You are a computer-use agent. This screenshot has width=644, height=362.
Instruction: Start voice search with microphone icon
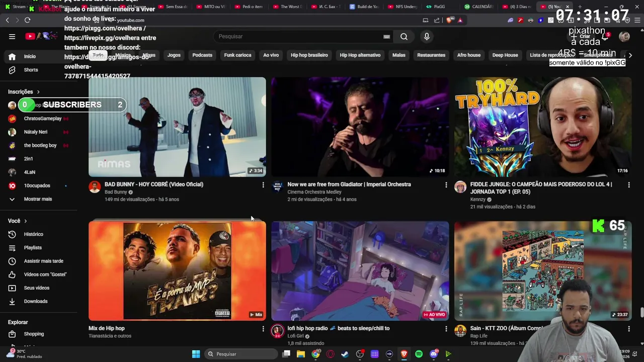pyautogui.click(x=427, y=36)
